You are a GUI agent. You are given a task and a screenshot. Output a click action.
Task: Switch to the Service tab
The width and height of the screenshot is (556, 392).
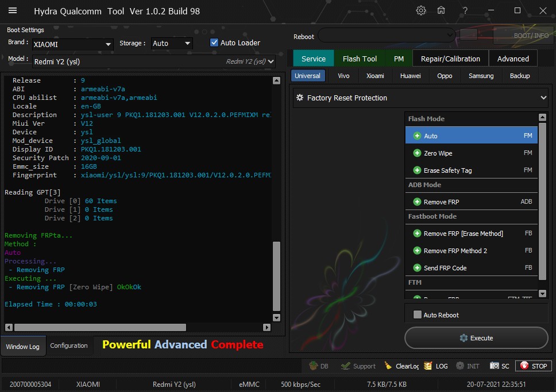coord(314,59)
